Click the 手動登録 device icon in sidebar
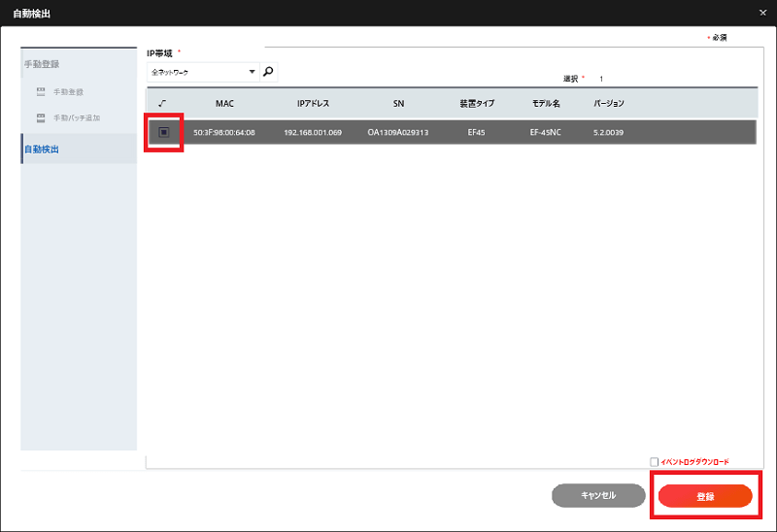 (41, 91)
